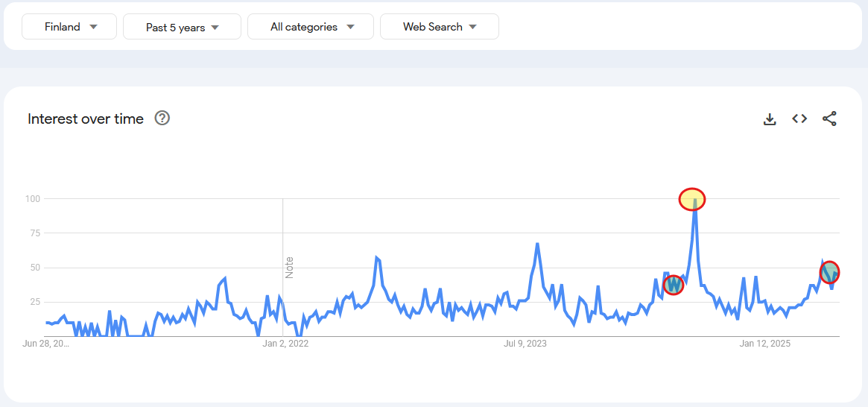Open the Finland region dropdown
Viewport: 868px width, 407px height.
point(69,27)
